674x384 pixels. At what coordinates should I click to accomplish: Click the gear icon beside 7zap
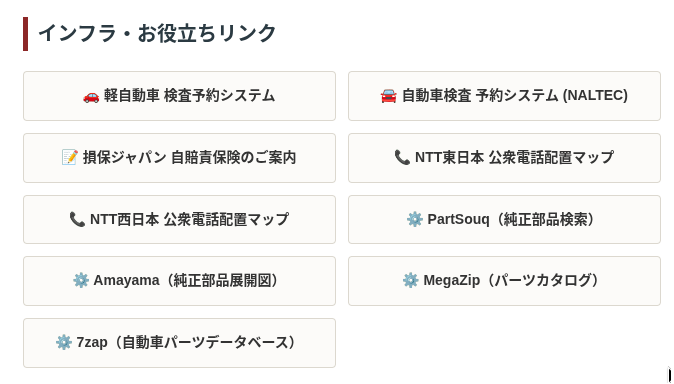coord(64,343)
